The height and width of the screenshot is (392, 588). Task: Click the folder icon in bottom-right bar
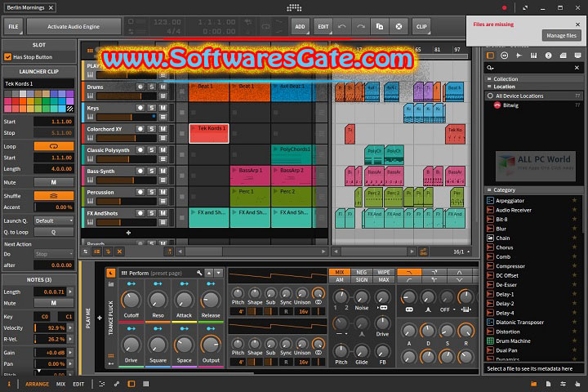(533, 384)
